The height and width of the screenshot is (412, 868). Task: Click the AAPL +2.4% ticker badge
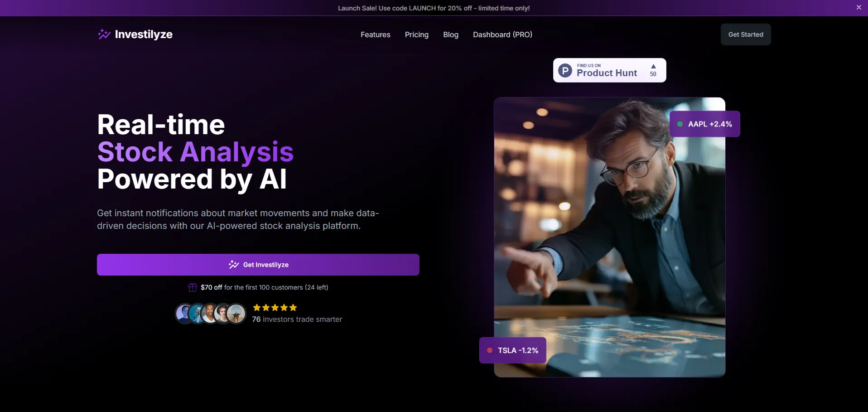pos(705,124)
